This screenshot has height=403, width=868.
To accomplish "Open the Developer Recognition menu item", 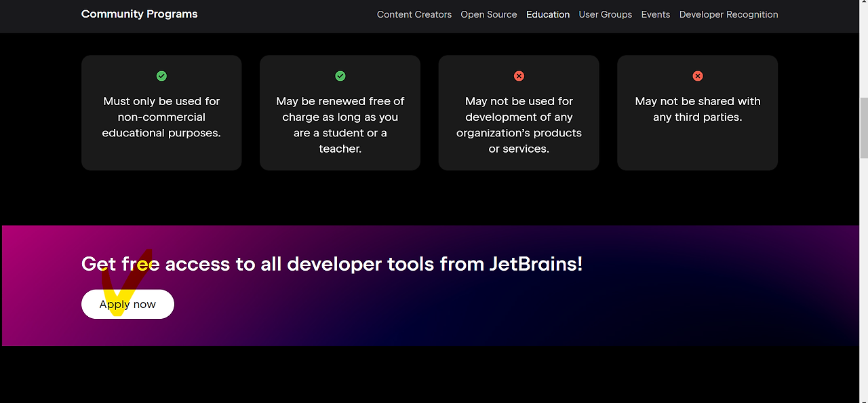I will 729,14.
